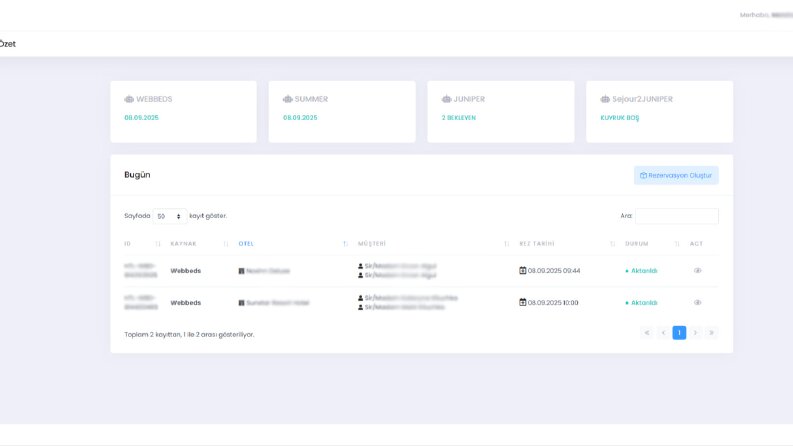Click the JUNIPER robot icon
The width and height of the screenshot is (793, 446).
click(447, 99)
